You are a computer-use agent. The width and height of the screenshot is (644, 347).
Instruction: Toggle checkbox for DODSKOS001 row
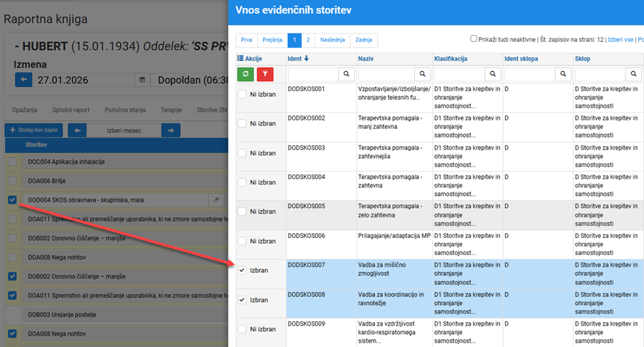(x=242, y=94)
